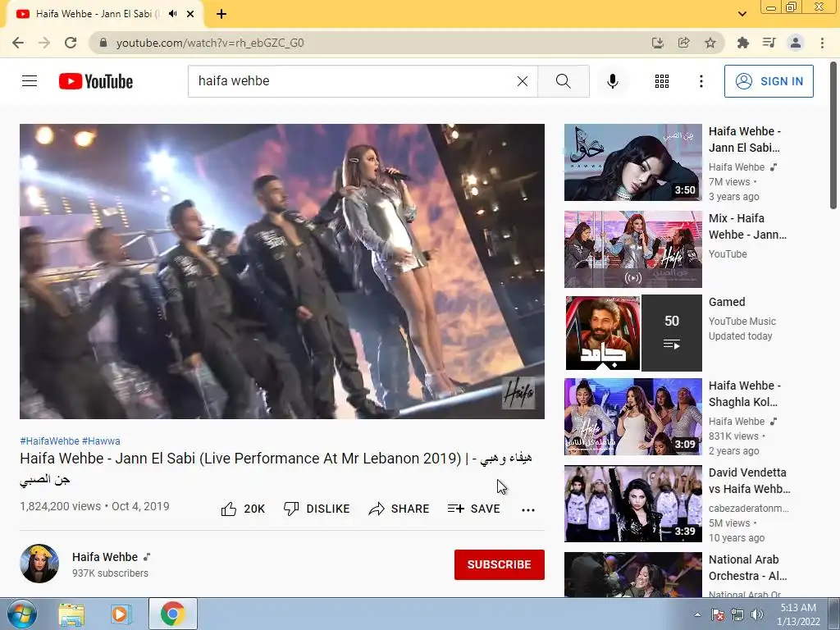Open Chrome media control icon

(769, 43)
